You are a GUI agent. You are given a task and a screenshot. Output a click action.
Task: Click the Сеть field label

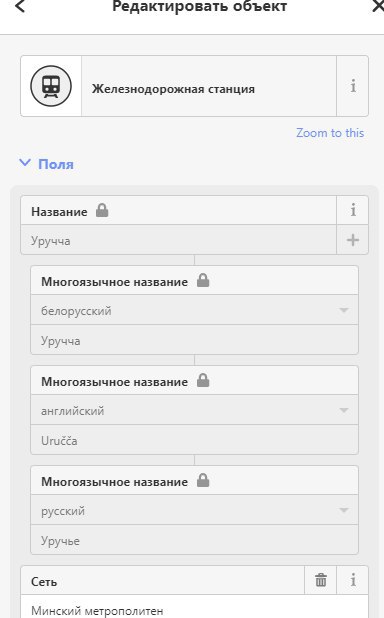pyautogui.click(x=44, y=582)
